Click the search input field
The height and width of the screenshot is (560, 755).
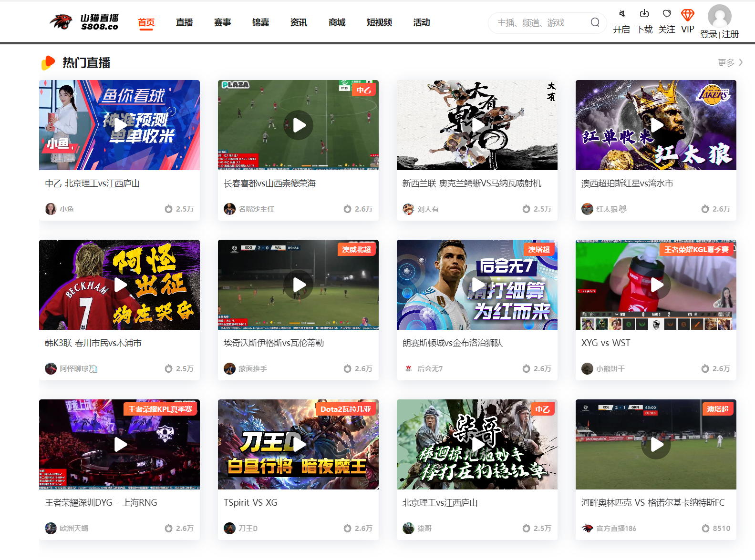(539, 23)
